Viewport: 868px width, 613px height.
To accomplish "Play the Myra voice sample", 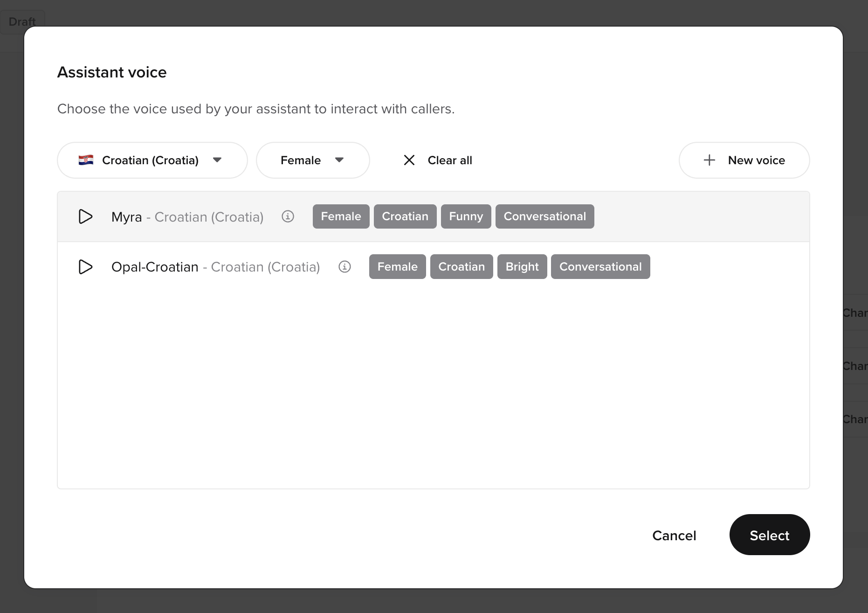I will 86,216.
